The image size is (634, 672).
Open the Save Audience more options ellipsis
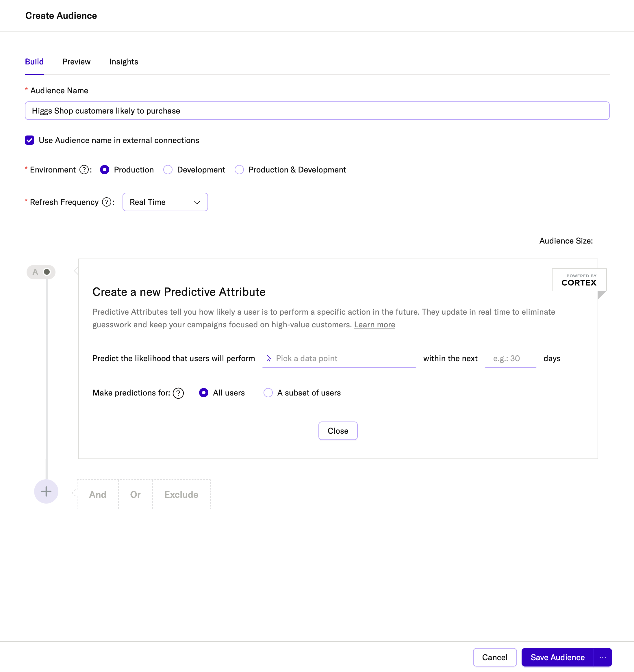(x=603, y=657)
